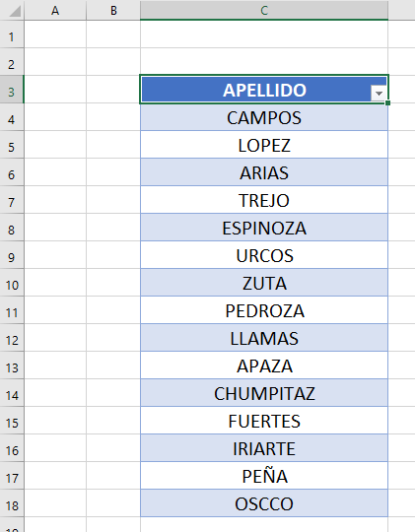Select the cell containing CHUMPITAZ
The height and width of the screenshot is (532, 415).
point(264,393)
